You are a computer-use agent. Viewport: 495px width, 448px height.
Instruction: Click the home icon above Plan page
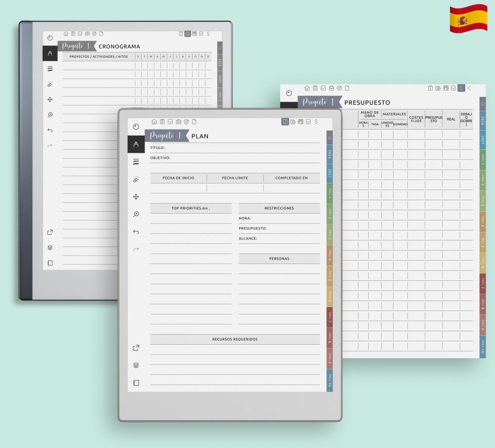[154, 122]
